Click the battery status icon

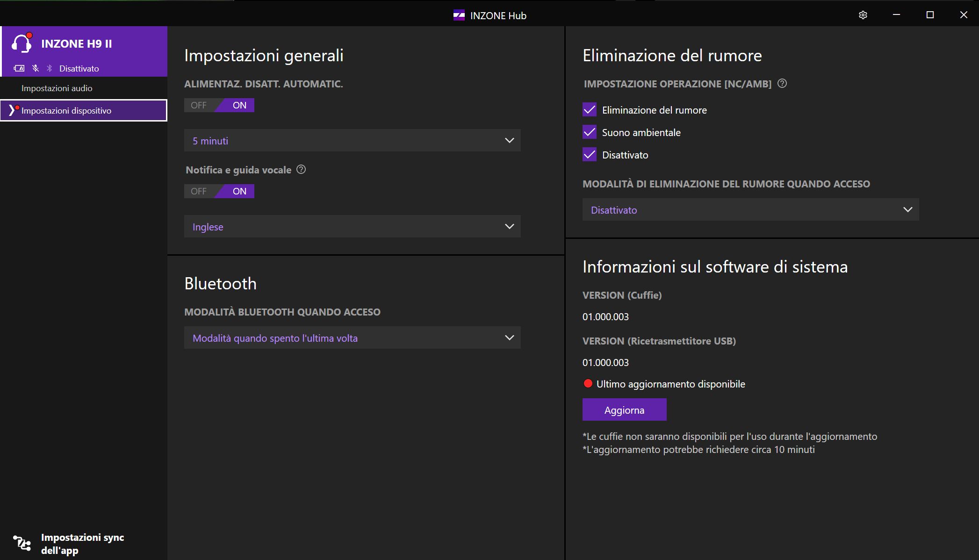19,68
